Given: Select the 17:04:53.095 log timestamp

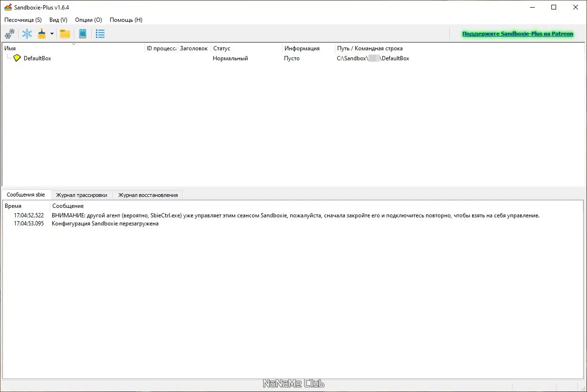Looking at the screenshot, I should click(x=28, y=224).
